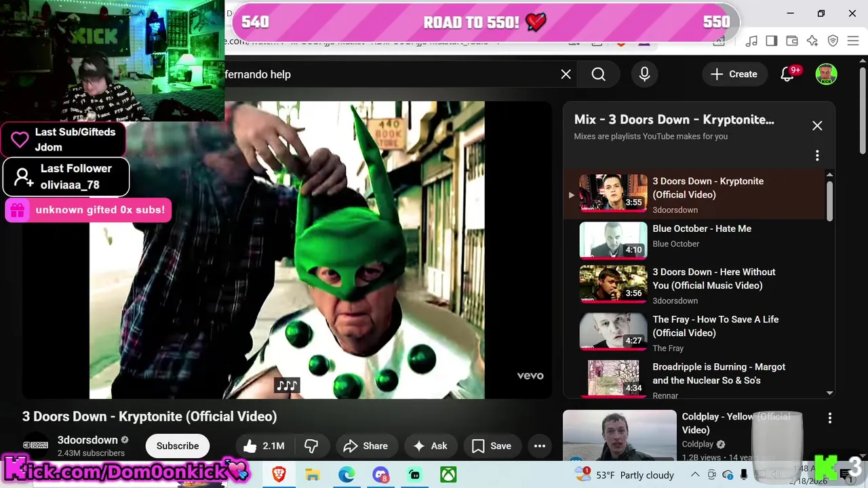This screenshot has height=488, width=868.
Task: Open Brave music note playlist icon
Action: tap(751, 41)
